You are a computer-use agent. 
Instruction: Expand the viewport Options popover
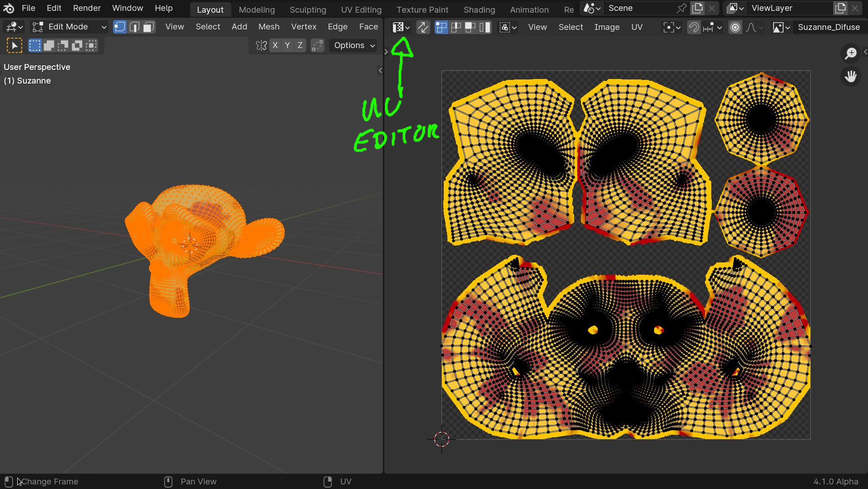[x=354, y=45]
